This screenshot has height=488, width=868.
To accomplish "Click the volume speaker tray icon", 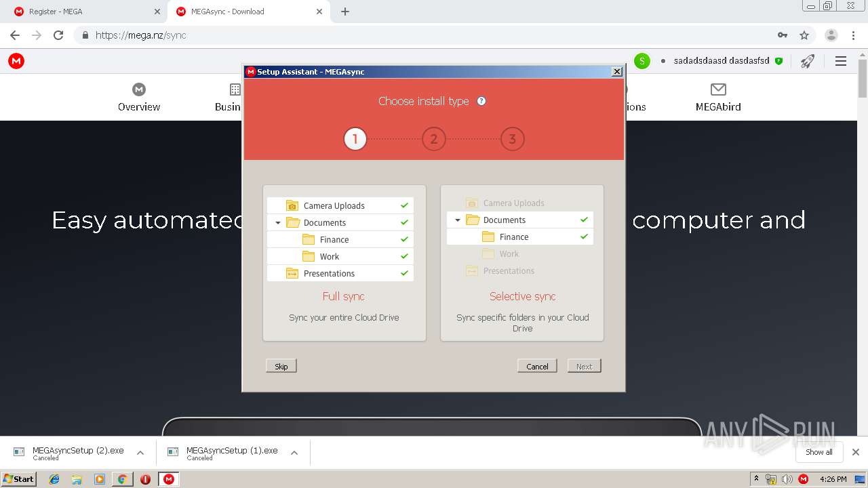I will click(787, 479).
